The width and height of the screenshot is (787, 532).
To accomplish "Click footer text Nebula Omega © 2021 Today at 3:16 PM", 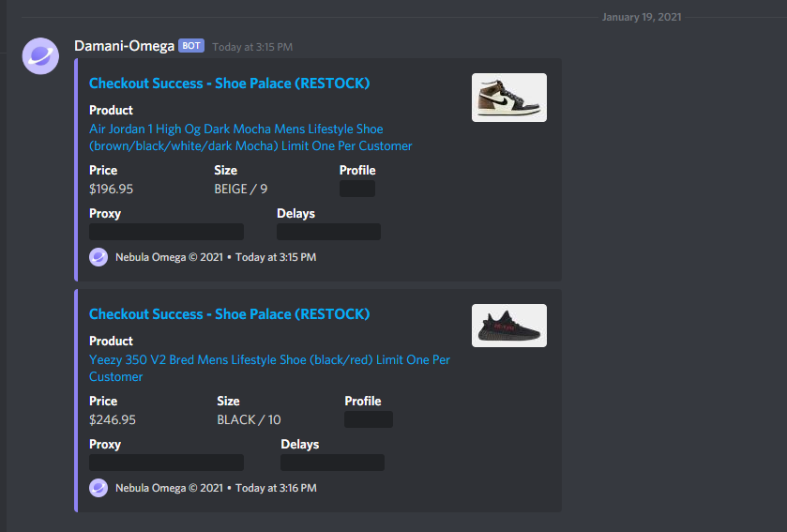I will (x=217, y=488).
